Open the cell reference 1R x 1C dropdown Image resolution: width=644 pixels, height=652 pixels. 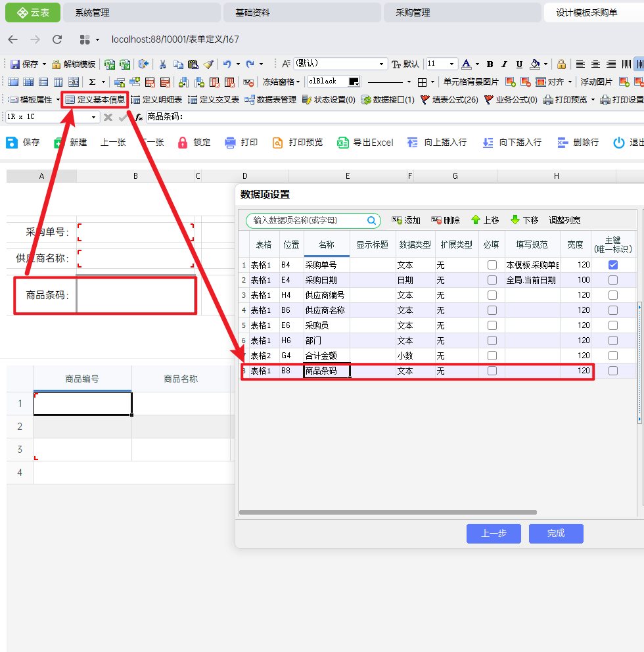pos(93,117)
